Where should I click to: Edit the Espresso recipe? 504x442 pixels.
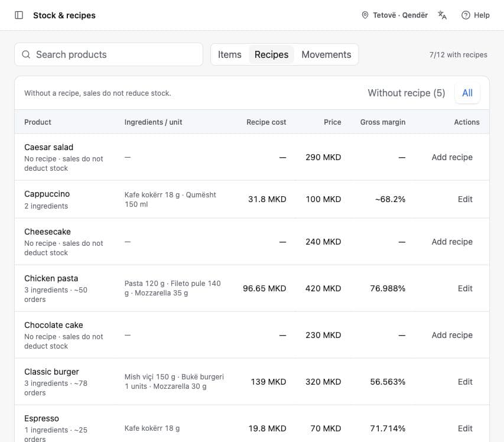coord(465,428)
